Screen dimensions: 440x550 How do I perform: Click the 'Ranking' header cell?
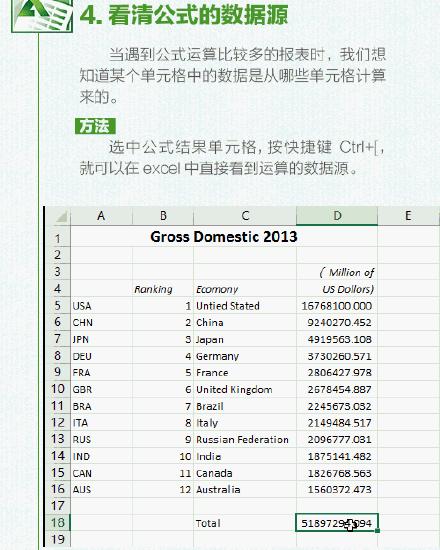163,289
